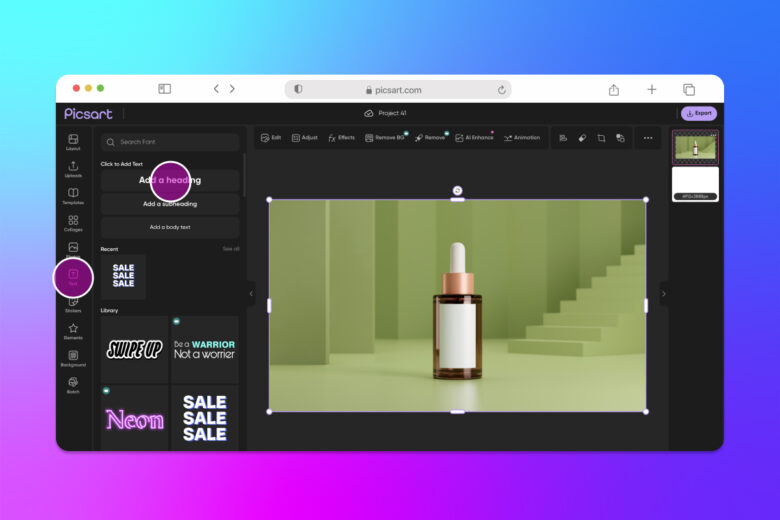The height and width of the screenshot is (520, 780).
Task: Click the text panel scrollbar
Action: (244, 174)
